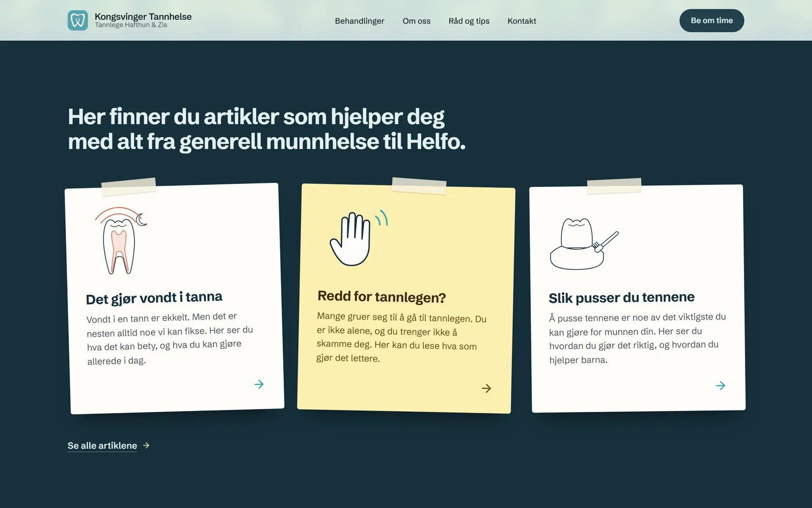This screenshot has height=508, width=812.
Task: Open the Behandlinger menu item
Action: tap(359, 21)
